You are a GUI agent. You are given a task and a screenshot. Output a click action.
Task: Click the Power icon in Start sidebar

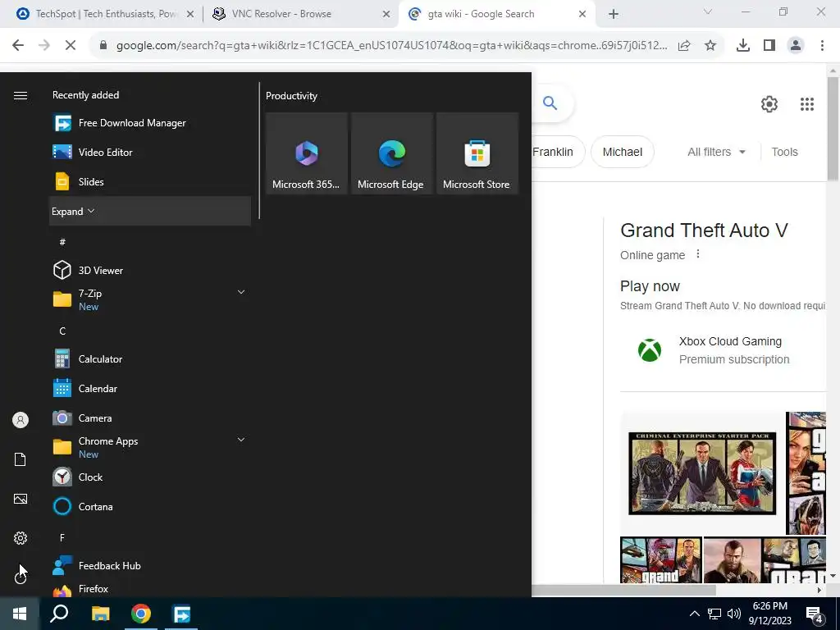tap(21, 577)
